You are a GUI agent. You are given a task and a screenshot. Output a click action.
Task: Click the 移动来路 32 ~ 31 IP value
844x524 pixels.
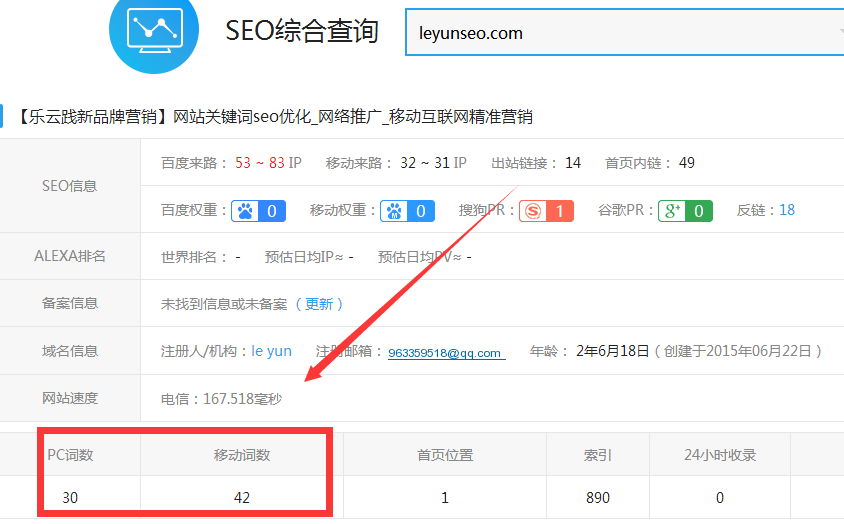click(x=433, y=163)
